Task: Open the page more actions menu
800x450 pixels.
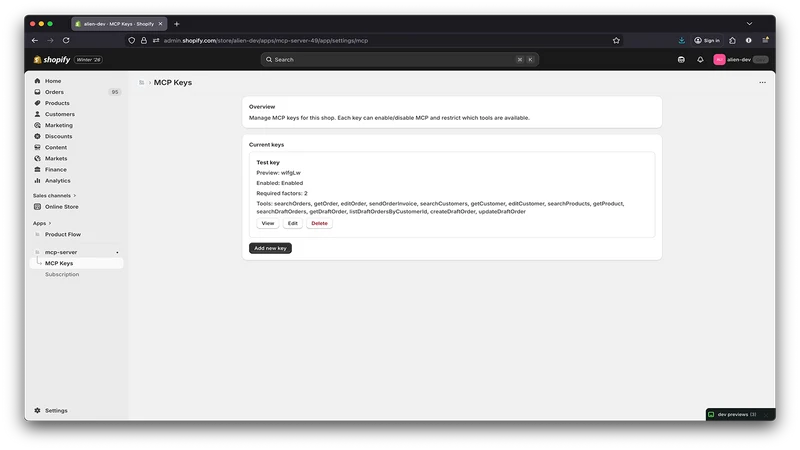Action: (x=762, y=82)
